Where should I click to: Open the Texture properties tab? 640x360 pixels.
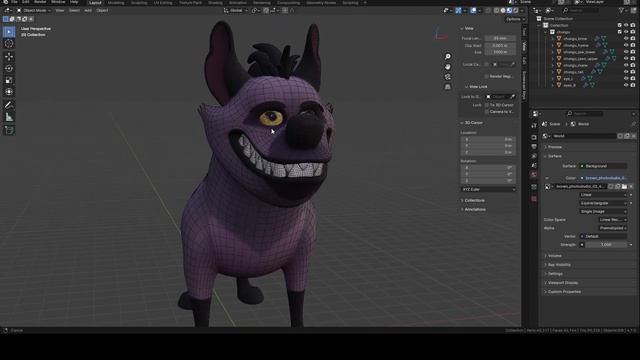[x=534, y=199]
